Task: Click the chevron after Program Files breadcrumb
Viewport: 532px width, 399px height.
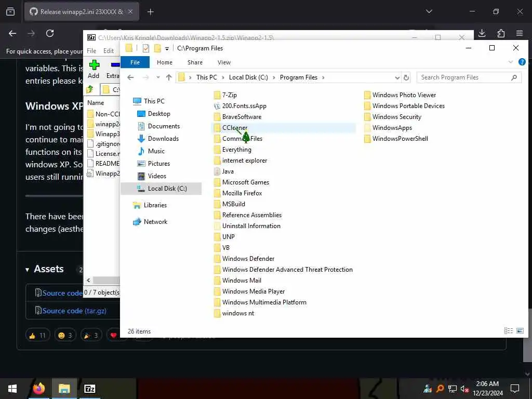Action: (323, 78)
